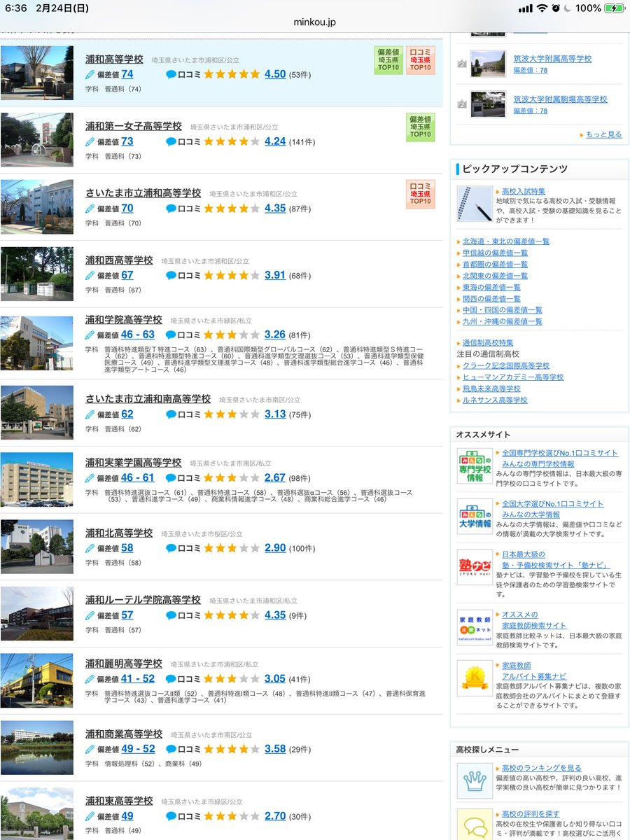
Task: Open 筑波大学附属高等学校 sidebar link
Action: pos(552,59)
